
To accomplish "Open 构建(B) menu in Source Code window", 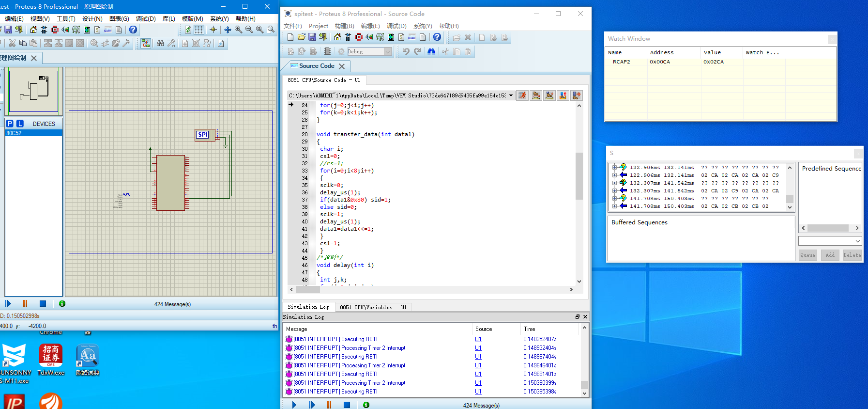I will (x=345, y=26).
